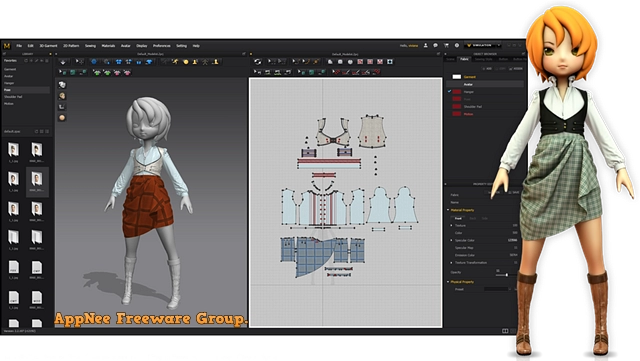Select Garment in the Library list
Image resolution: width=640 pixels, height=361 pixels.
(10, 69)
